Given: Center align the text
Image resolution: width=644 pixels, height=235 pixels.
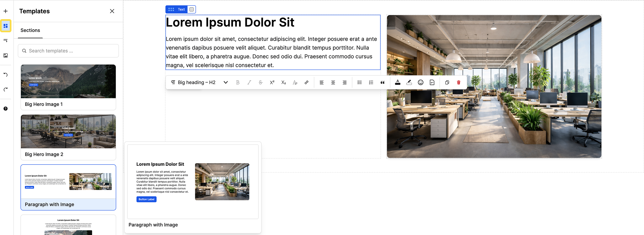Looking at the screenshot, I should click(x=333, y=82).
